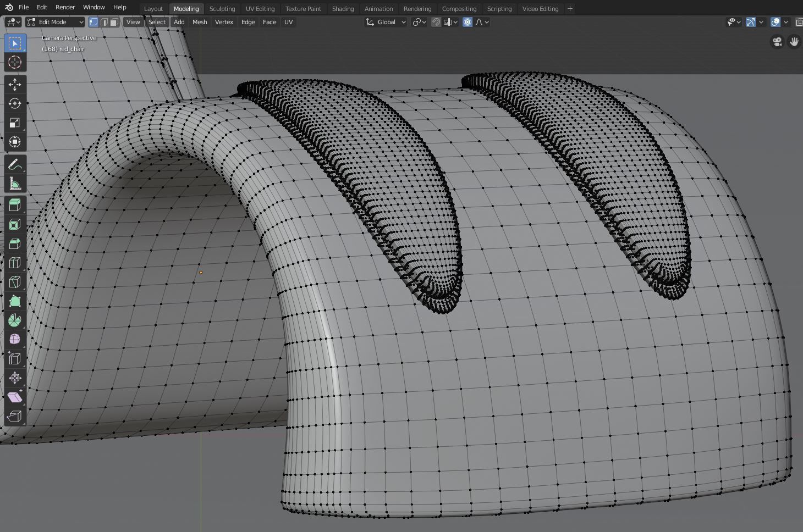Pick the Smooth vertices tool
803x532 pixels.
[15, 340]
